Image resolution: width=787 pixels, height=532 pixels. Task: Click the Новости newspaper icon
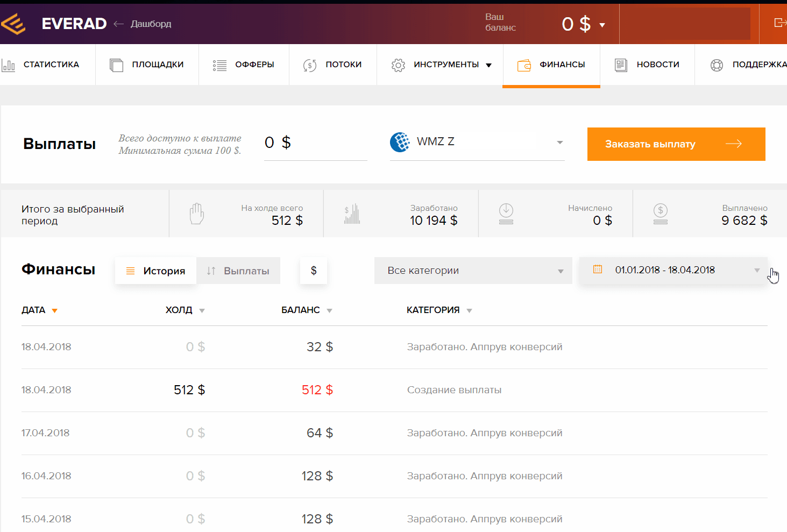621,65
